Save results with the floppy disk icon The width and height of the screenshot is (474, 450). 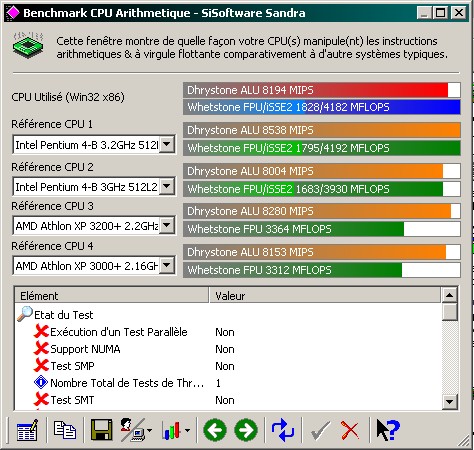[x=102, y=430]
